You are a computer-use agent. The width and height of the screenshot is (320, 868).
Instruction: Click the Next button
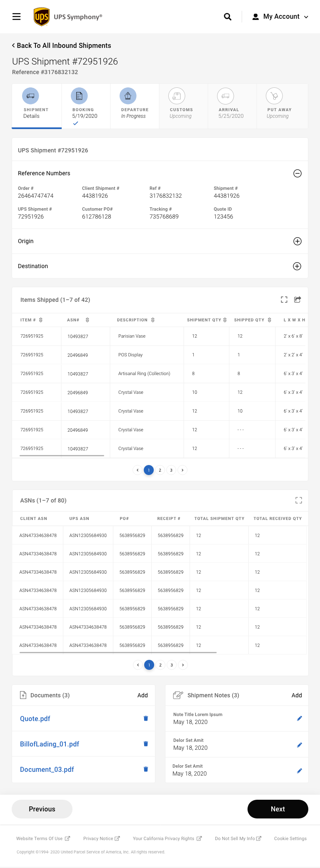[x=277, y=809]
